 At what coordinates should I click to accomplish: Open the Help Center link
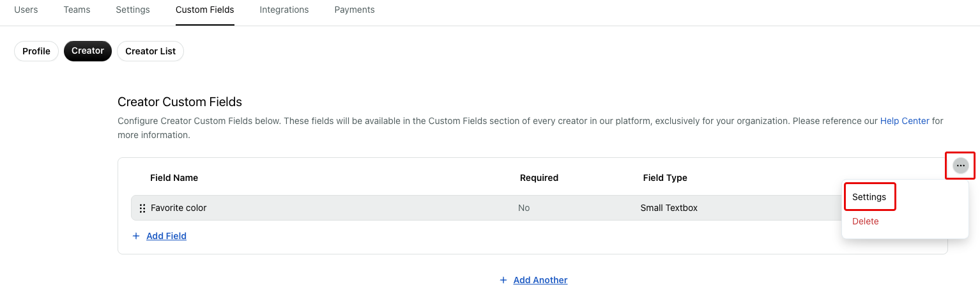point(905,121)
